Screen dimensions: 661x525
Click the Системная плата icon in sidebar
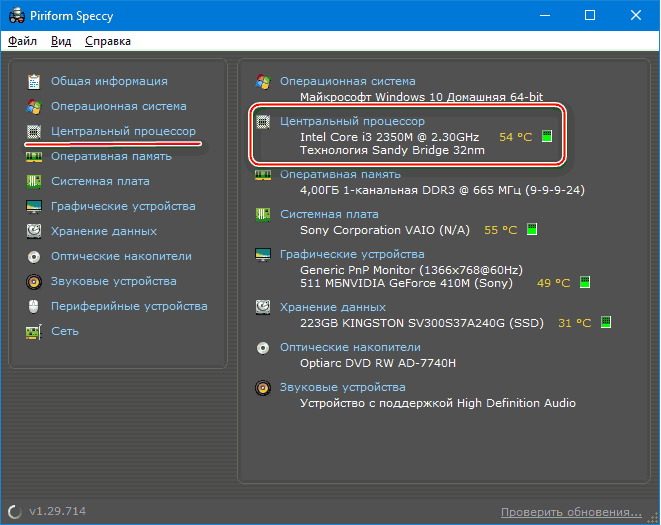34,181
